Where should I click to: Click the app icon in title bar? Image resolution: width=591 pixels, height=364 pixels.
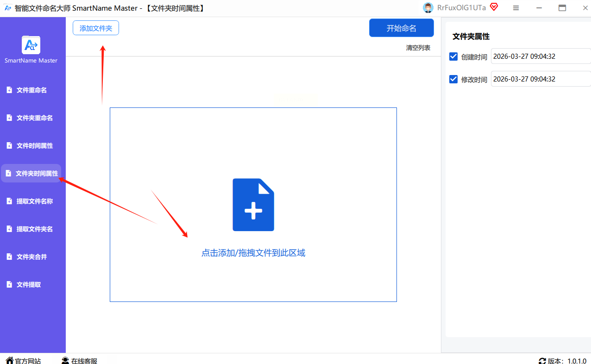(x=8, y=8)
